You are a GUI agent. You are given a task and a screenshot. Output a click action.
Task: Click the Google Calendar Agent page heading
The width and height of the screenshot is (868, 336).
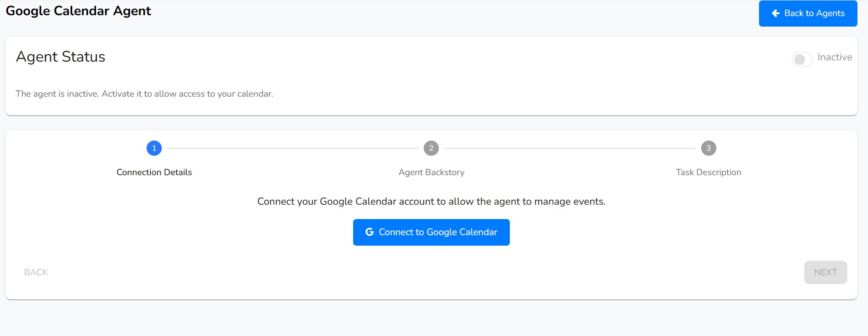(x=78, y=11)
